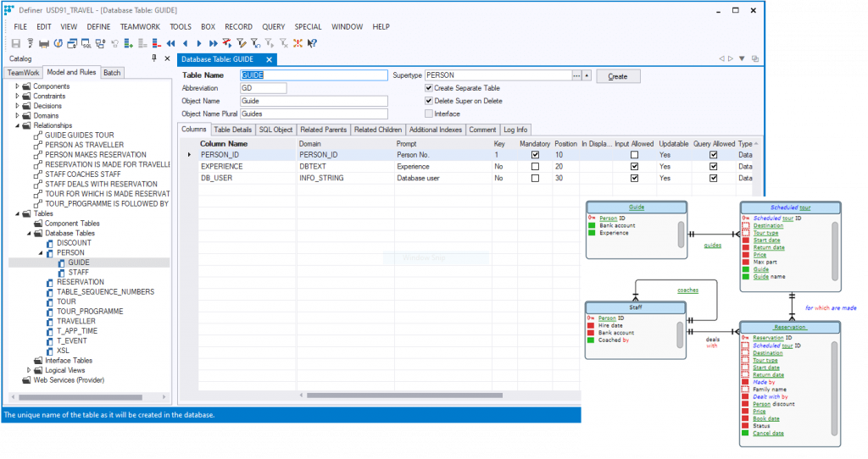Open the Supertype lookup ellipsis button

point(576,75)
